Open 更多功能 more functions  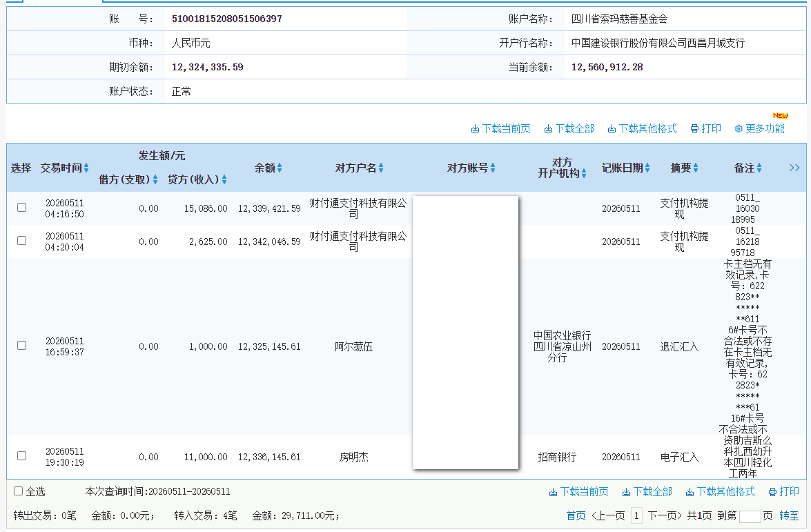tap(760, 129)
